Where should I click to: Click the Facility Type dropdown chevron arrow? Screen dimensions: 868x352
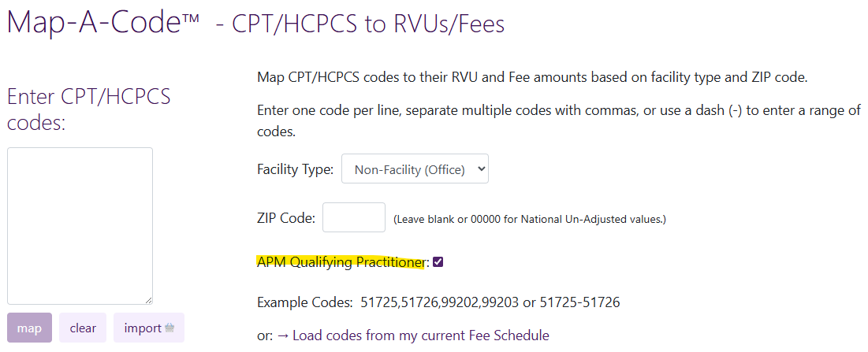[x=482, y=169]
